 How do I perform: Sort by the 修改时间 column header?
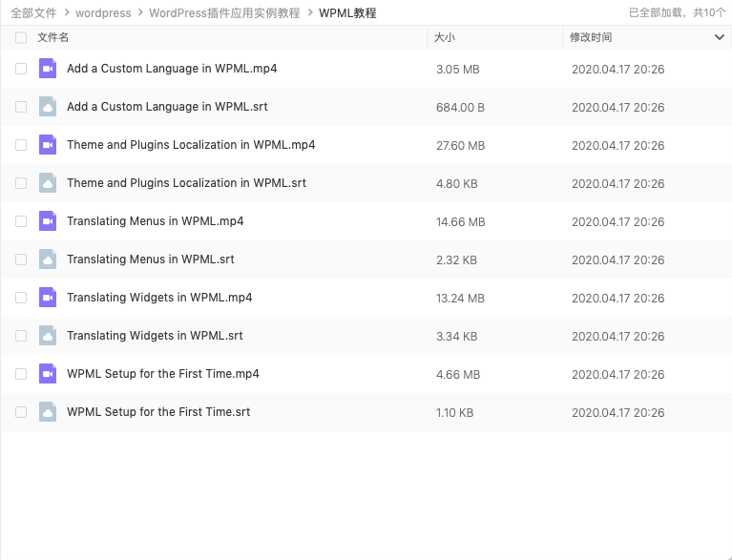[591, 37]
